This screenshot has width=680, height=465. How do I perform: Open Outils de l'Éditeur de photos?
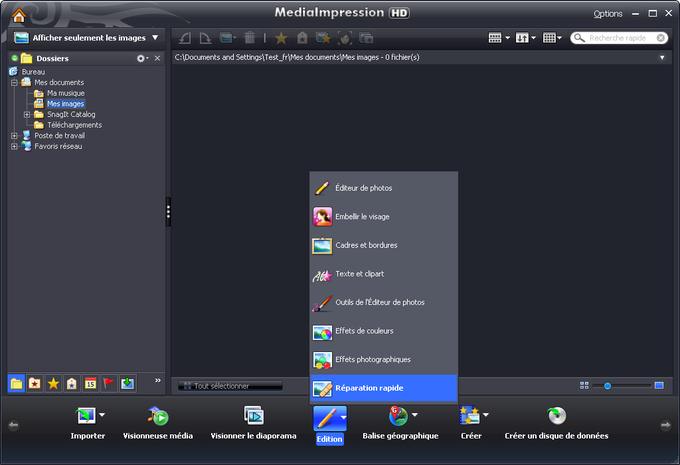click(x=384, y=302)
